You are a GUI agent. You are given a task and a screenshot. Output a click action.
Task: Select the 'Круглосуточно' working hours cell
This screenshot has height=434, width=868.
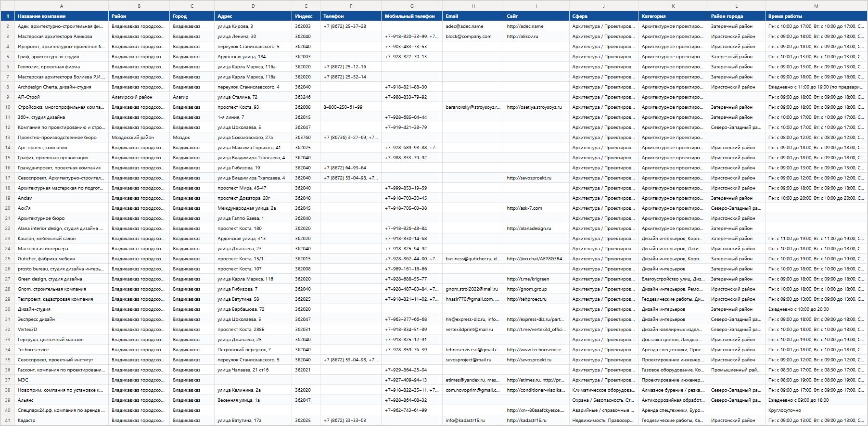(816, 410)
